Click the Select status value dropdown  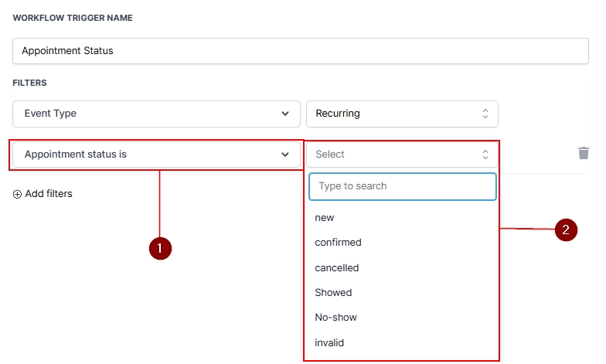point(394,154)
